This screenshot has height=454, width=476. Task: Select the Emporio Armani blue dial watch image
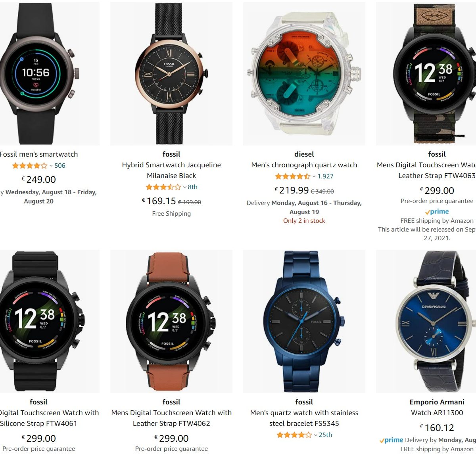click(x=426, y=322)
